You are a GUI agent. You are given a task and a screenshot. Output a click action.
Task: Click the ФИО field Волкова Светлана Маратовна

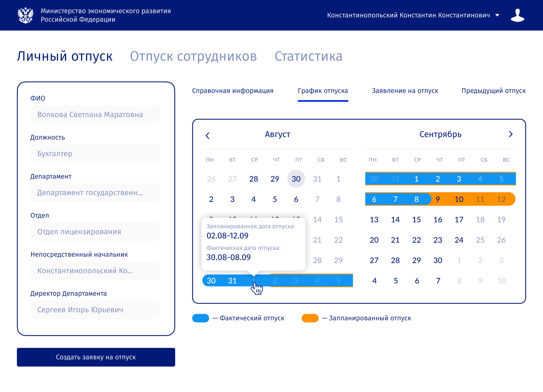95,115
